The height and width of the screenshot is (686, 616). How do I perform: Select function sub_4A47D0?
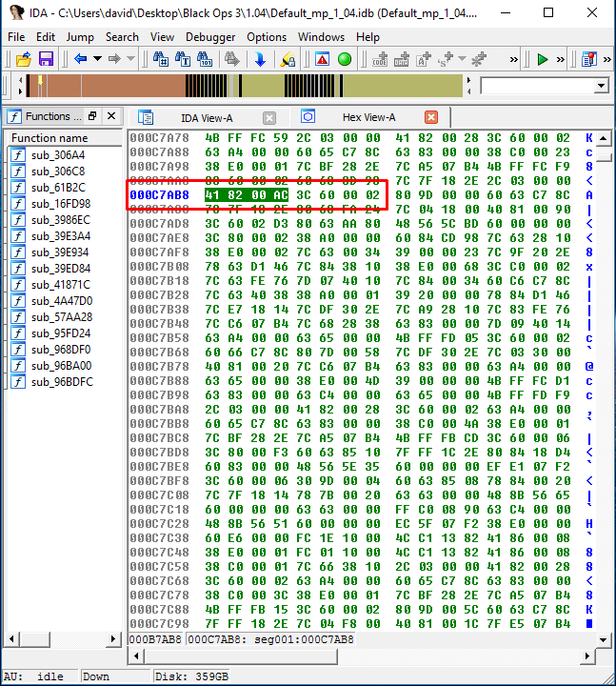pyautogui.click(x=62, y=300)
